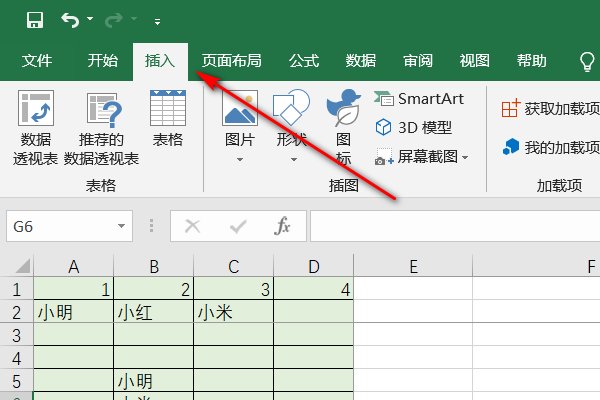Open the 文件 tab
Viewport: 600px width, 400px height.
click(x=37, y=60)
